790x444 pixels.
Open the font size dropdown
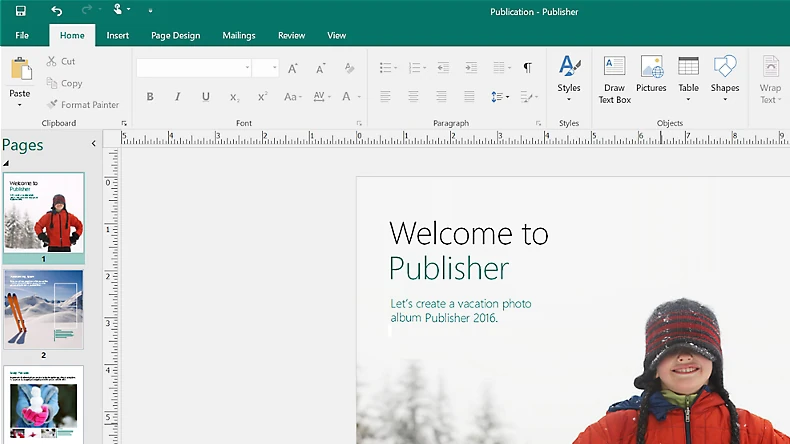pyautogui.click(x=274, y=68)
